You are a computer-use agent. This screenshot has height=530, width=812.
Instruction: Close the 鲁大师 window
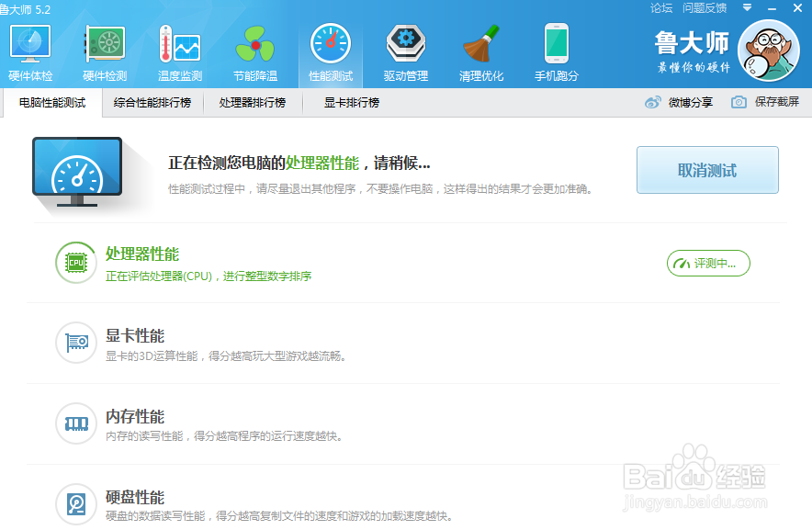pyautogui.click(x=798, y=7)
